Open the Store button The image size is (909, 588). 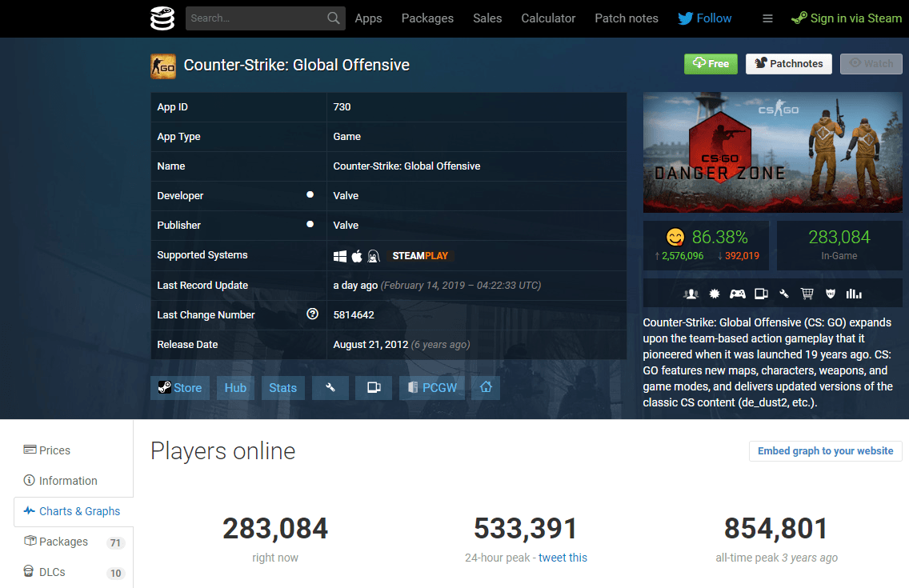180,387
